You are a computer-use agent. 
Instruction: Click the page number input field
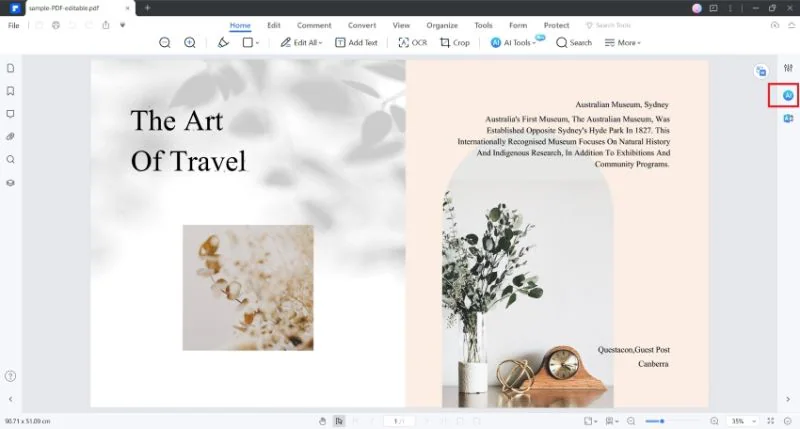pyautogui.click(x=399, y=421)
